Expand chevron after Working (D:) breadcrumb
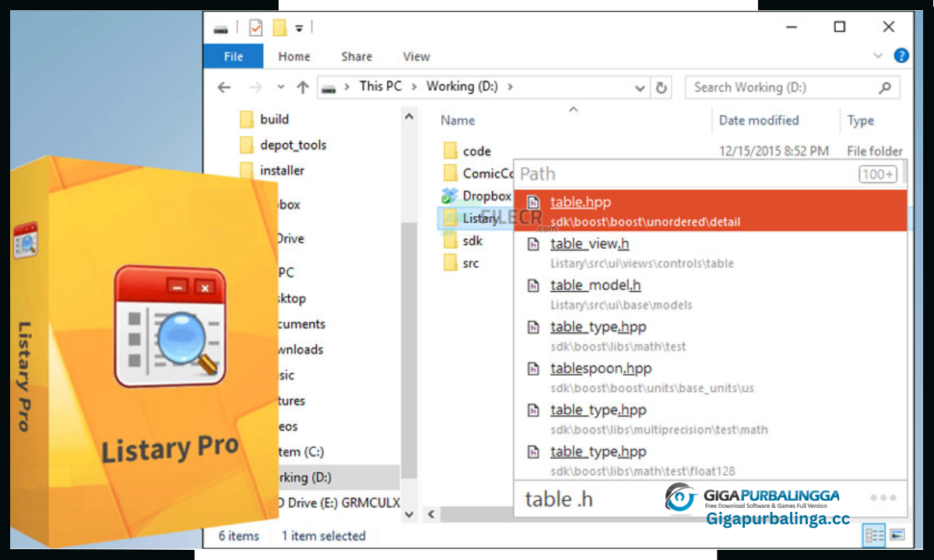The image size is (934, 560). (510, 87)
